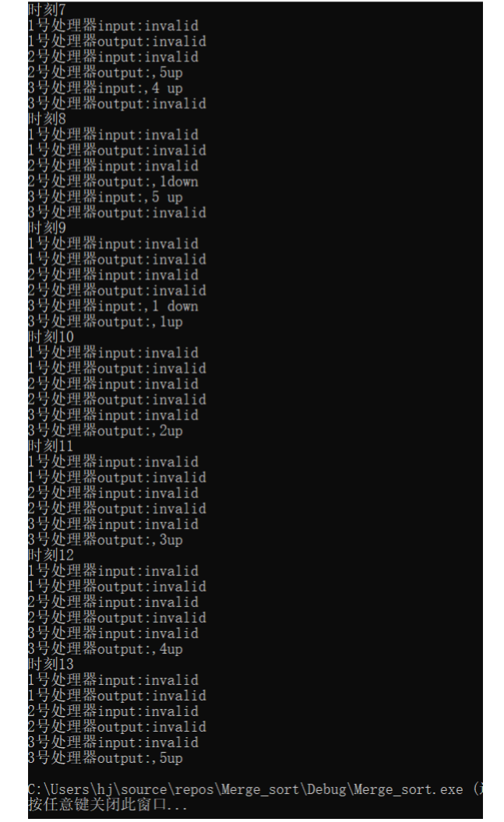The image size is (504, 822).
Task: Click the 时刻12 header line
Action: tap(51, 556)
